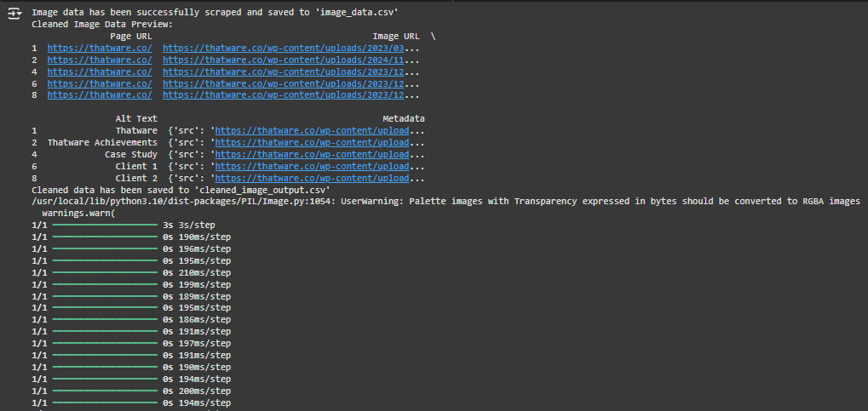
Task: Click the 'Page URL' column header
Action: point(131,37)
